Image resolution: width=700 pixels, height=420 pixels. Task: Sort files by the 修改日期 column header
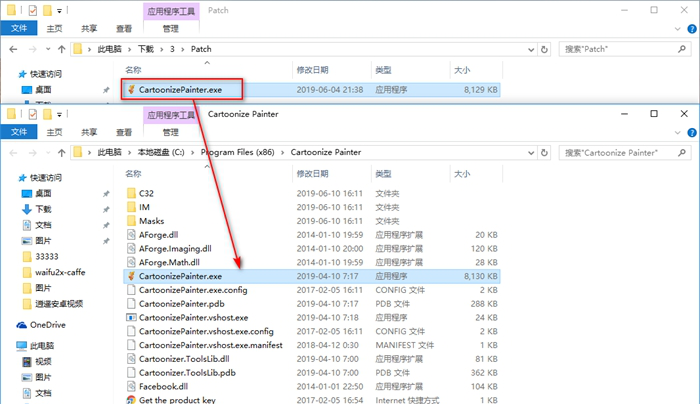tap(312, 174)
